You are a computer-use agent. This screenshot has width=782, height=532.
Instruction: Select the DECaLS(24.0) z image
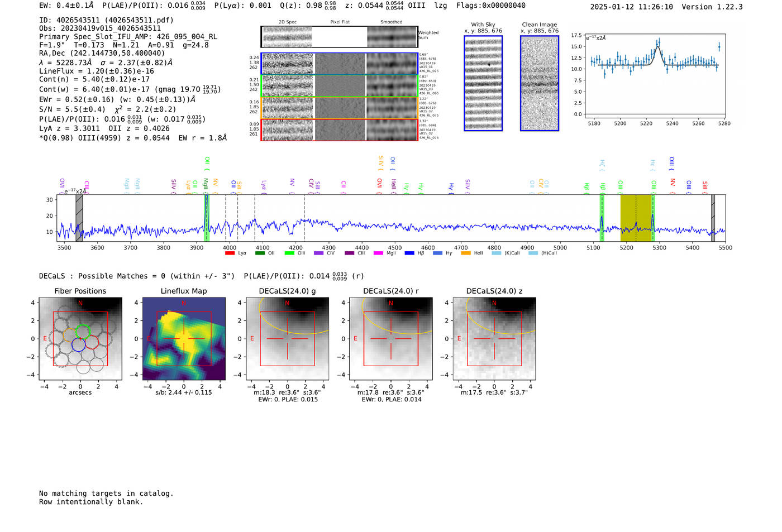pyautogui.click(x=494, y=338)
